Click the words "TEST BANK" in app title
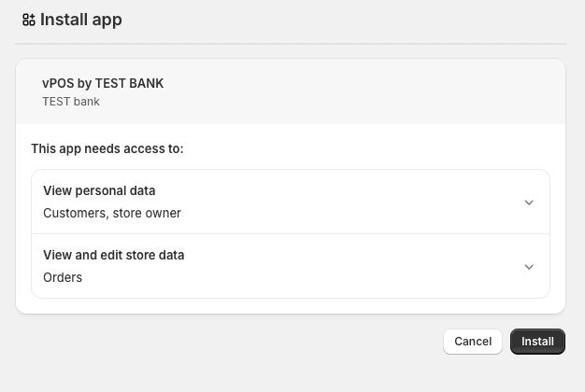The image size is (585, 392). pyautogui.click(x=129, y=83)
